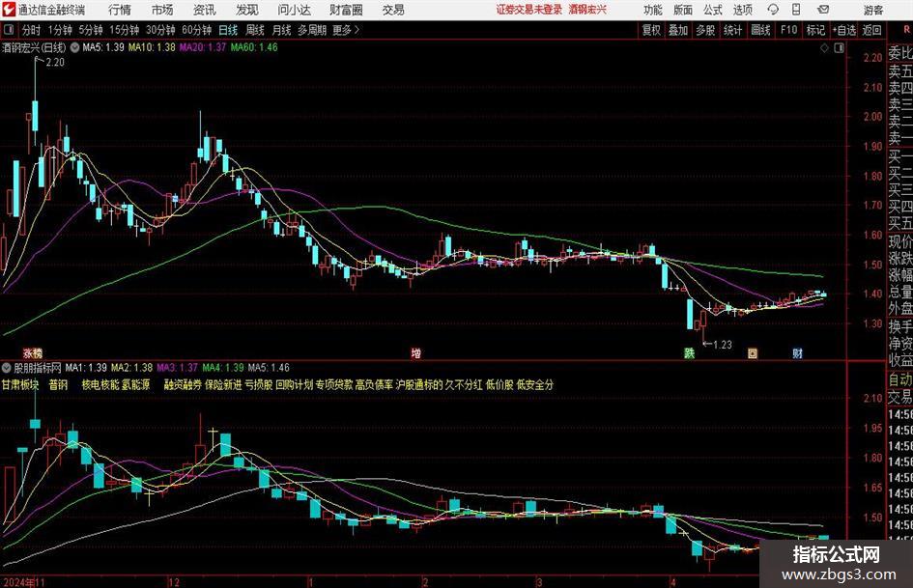Toggle the side panel icon at chart top right
The height and width of the screenshot is (588, 913).
[839, 48]
